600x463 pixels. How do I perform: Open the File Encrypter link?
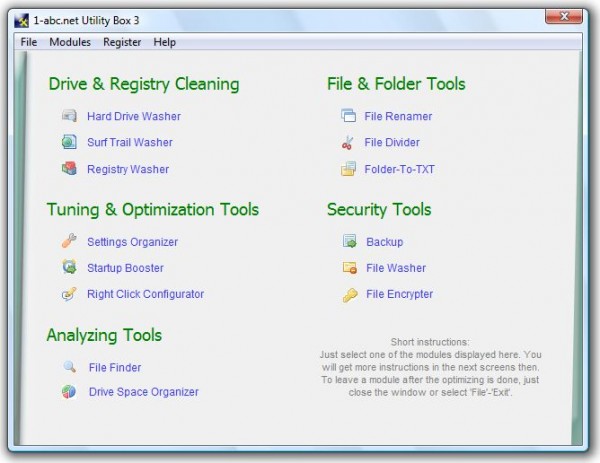point(399,294)
